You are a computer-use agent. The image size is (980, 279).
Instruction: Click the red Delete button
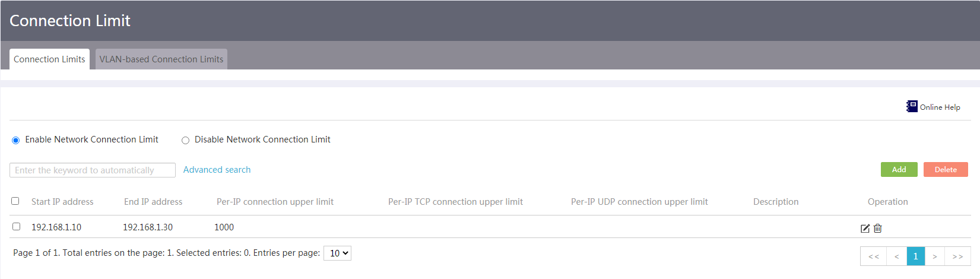946,169
